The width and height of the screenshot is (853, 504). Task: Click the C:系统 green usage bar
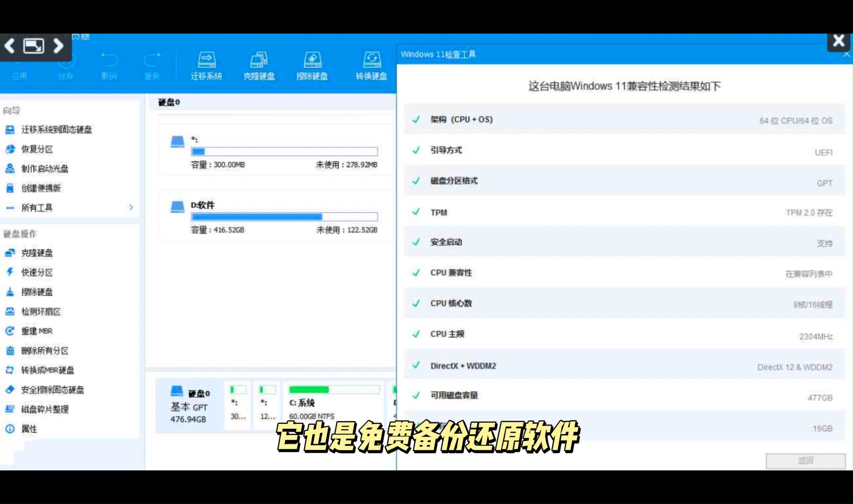tap(334, 390)
